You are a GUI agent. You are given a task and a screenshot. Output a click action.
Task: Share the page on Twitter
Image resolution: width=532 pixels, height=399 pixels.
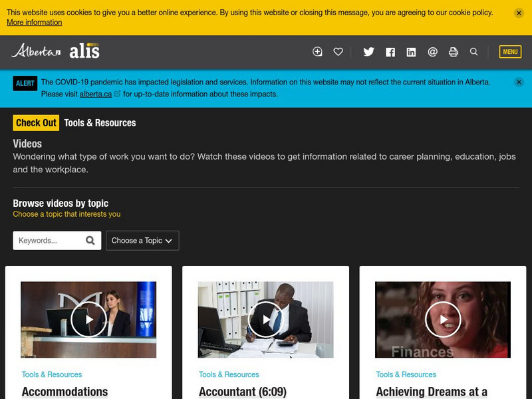[369, 51]
